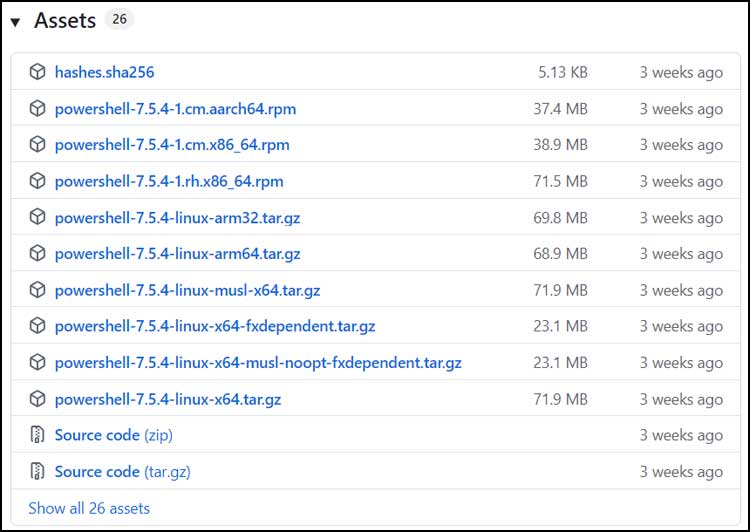Viewport: 750px width, 532px height.
Task: Click the 69.8 MB size value
Action: [x=561, y=218]
